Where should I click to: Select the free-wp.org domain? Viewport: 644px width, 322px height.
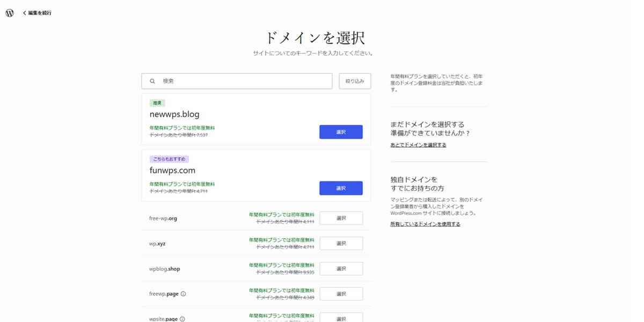coord(341,218)
